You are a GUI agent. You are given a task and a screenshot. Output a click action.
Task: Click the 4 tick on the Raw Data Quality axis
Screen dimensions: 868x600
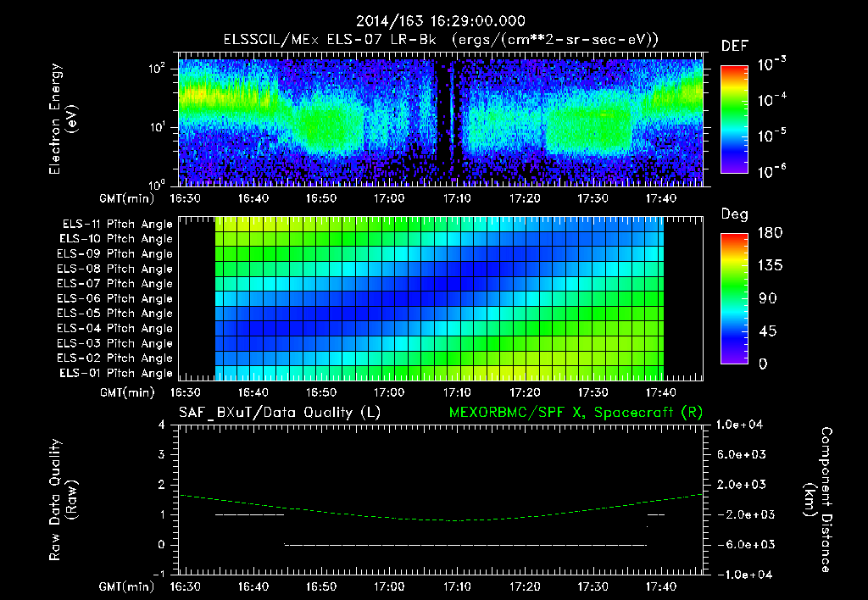pos(162,425)
